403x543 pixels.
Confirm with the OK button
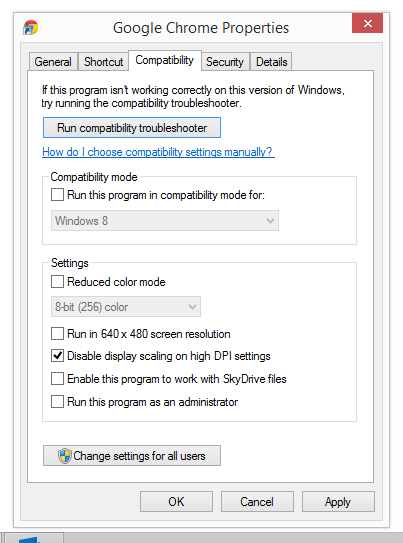click(x=176, y=501)
